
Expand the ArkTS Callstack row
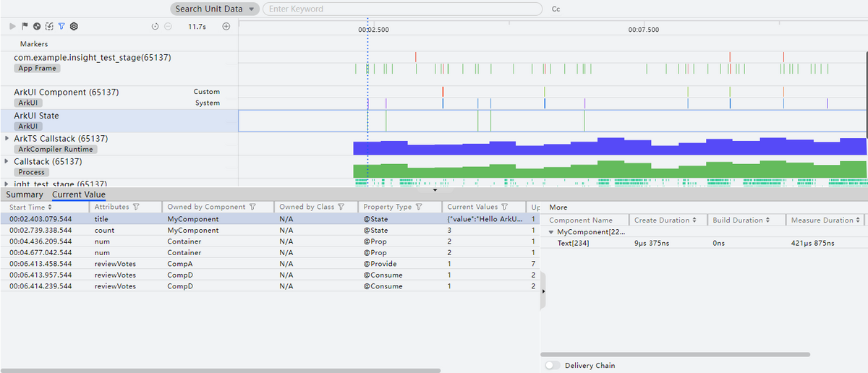click(x=7, y=138)
